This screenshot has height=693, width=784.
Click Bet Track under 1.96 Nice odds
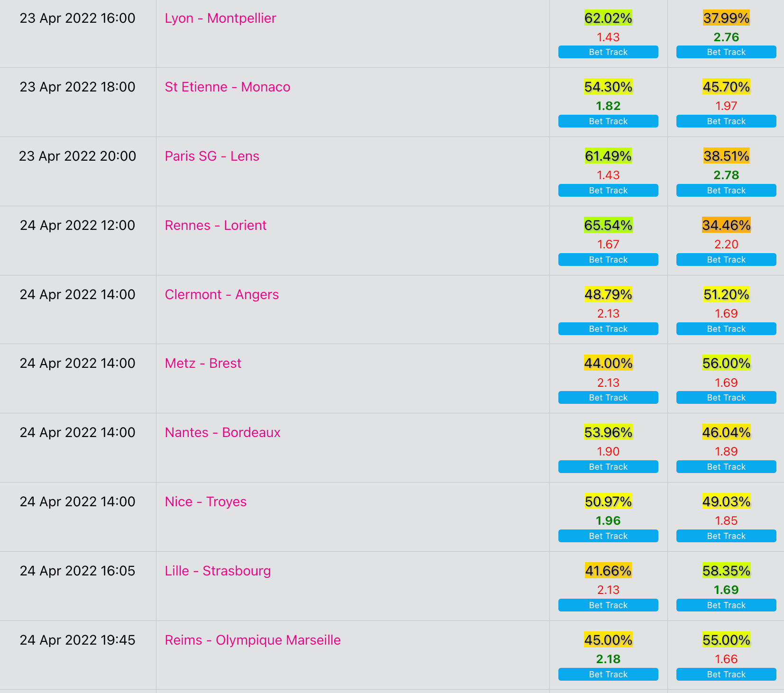point(608,536)
